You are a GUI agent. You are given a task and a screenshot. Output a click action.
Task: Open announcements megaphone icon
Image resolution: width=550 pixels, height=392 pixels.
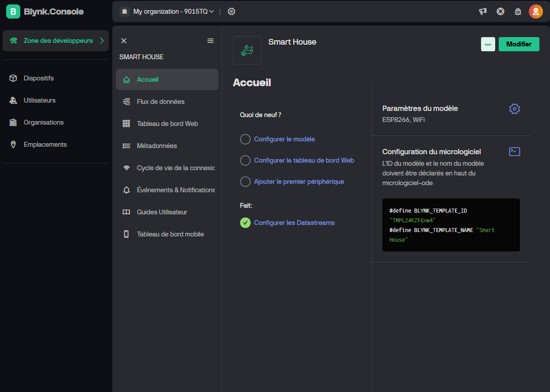(x=483, y=11)
